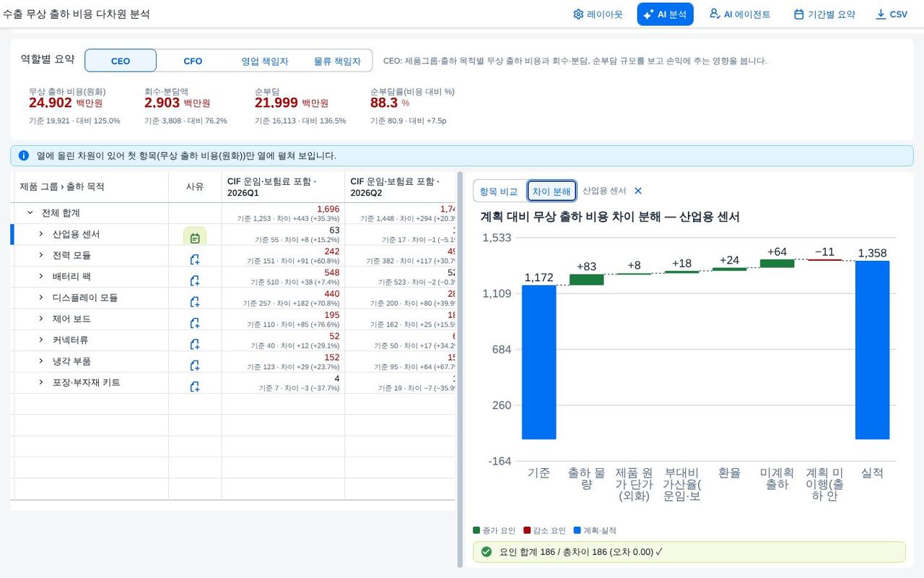Expand the 포장·부자재 키트 row
The image size is (924, 578).
point(41,381)
